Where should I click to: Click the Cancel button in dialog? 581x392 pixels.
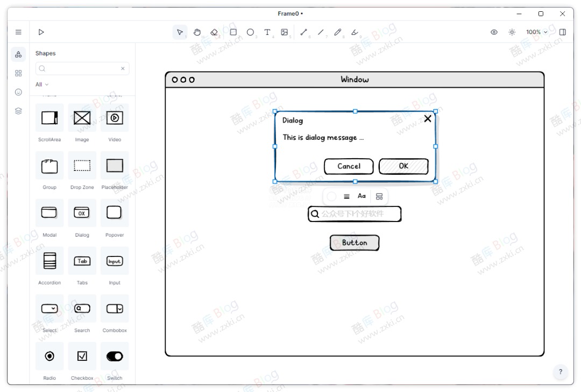[x=349, y=166]
